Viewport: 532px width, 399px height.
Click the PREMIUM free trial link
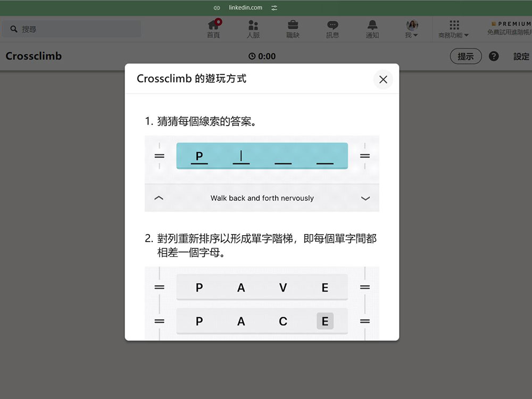point(510,28)
